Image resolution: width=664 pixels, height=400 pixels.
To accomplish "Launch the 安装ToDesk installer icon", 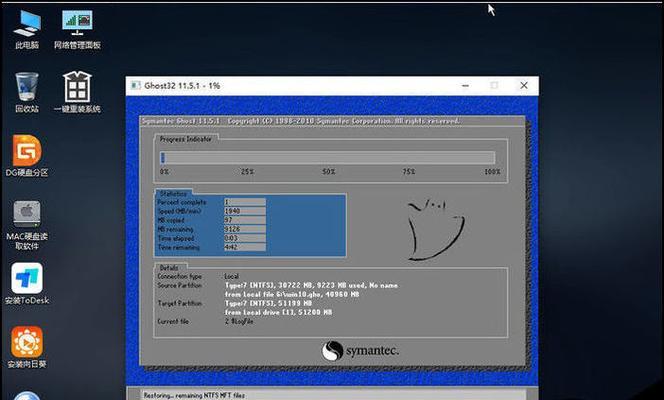I will tap(27, 284).
